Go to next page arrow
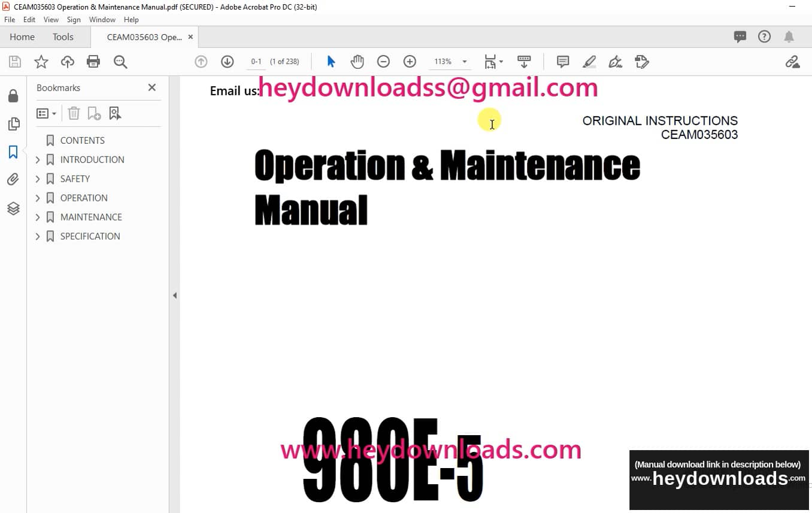 pos(227,62)
